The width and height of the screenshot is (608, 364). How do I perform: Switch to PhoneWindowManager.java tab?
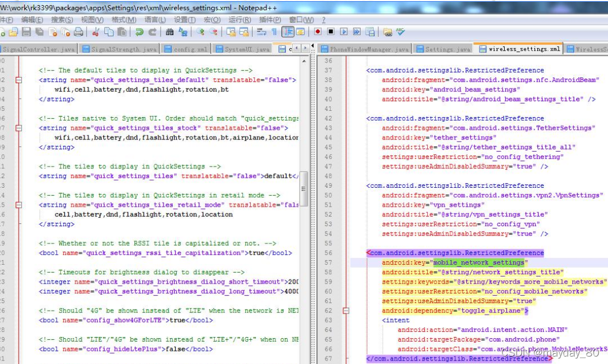pos(365,49)
